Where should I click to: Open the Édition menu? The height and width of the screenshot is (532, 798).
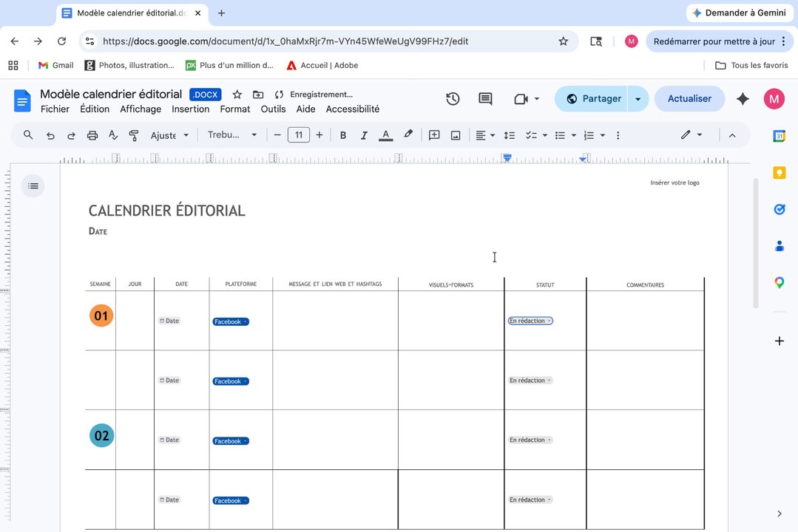coord(95,109)
